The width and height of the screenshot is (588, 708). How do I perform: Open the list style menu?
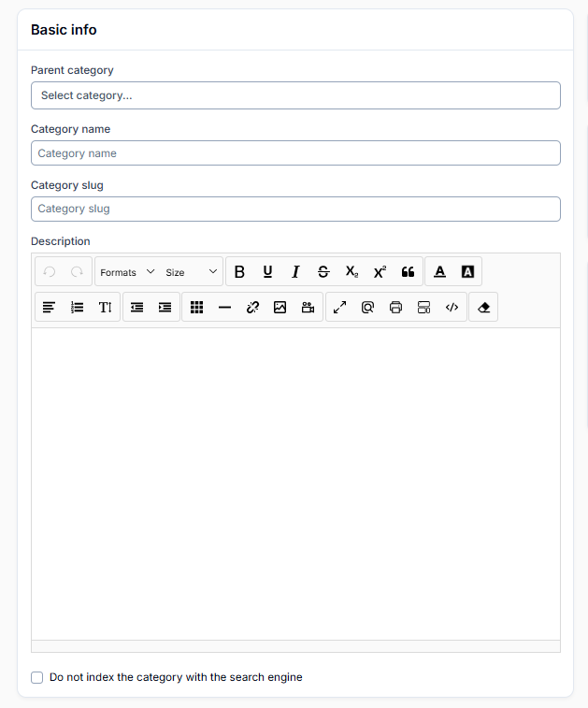tap(78, 307)
